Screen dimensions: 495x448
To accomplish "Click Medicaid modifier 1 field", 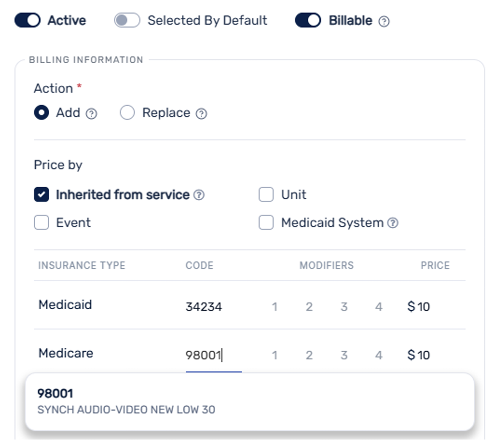I will coord(275,307).
